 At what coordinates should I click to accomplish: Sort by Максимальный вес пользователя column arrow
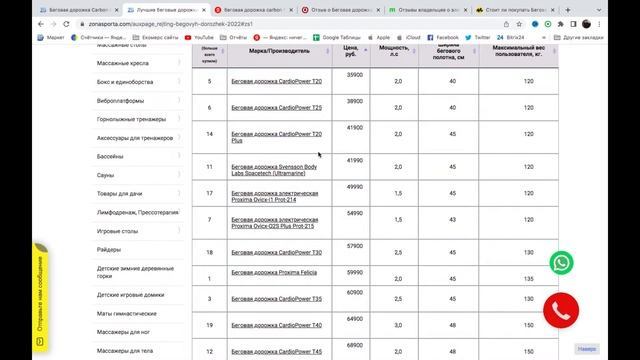pos(554,51)
